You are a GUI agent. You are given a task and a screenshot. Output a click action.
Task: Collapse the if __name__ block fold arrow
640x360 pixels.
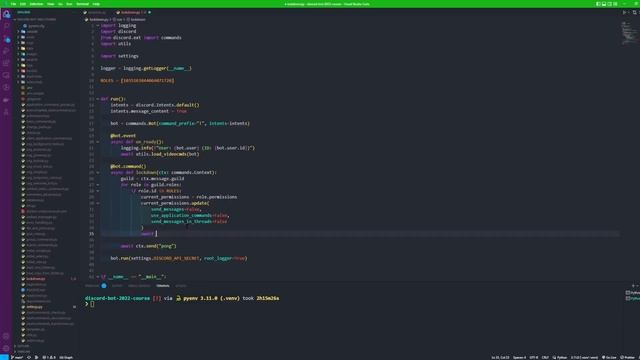tap(98, 276)
